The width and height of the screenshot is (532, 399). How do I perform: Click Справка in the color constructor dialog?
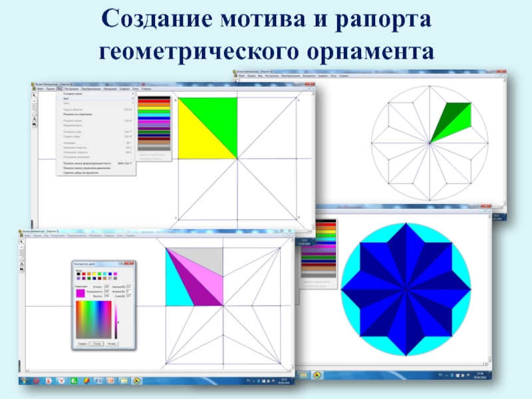coord(82,344)
